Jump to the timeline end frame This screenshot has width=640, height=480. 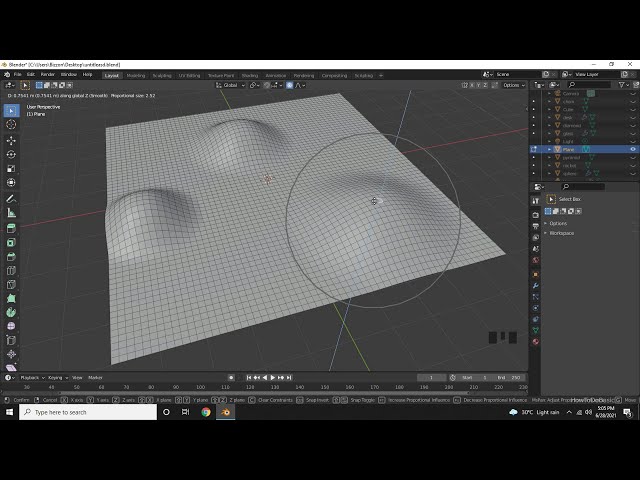coord(289,378)
